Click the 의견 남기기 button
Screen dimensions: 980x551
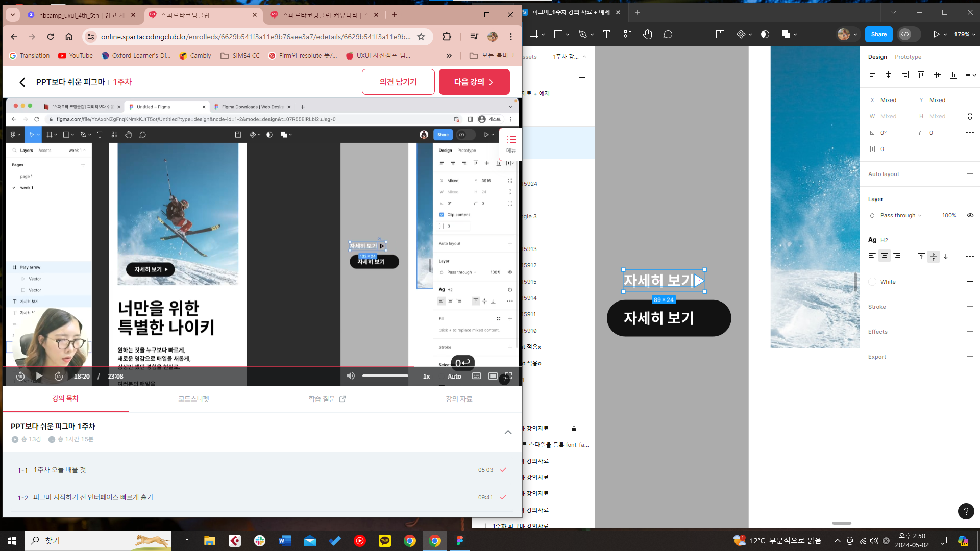tap(398, 82)
